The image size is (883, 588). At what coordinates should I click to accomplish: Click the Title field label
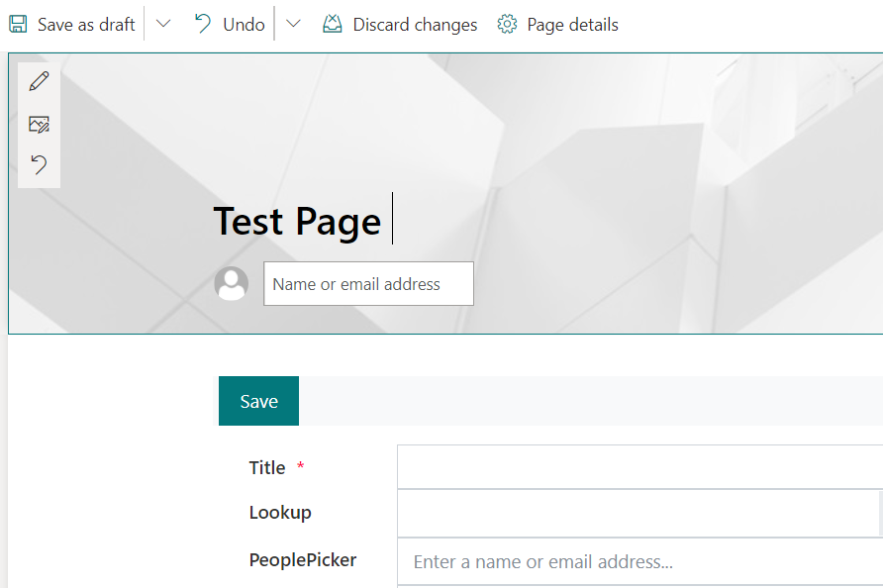click(267, 468)
